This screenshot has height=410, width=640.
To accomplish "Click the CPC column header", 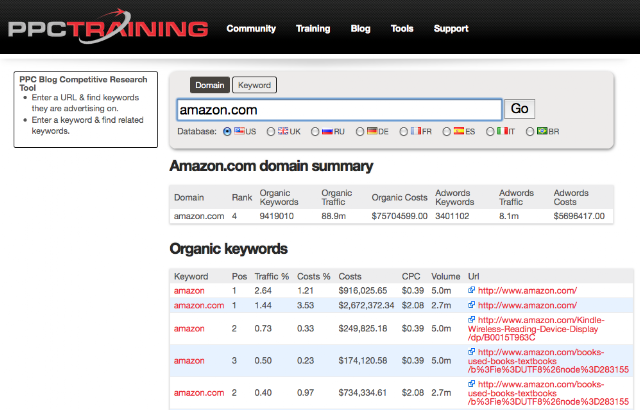I will (x=411, y=276).
